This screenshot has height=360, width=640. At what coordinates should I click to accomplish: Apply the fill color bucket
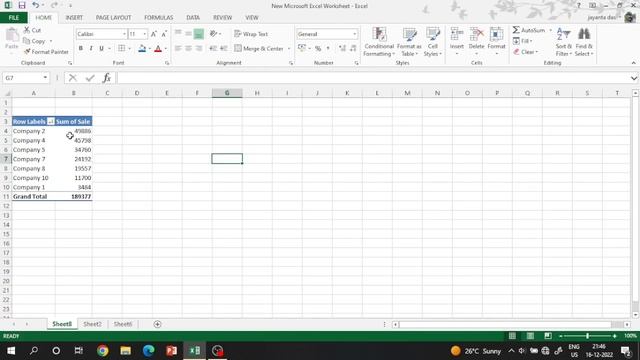pos(142,49)
